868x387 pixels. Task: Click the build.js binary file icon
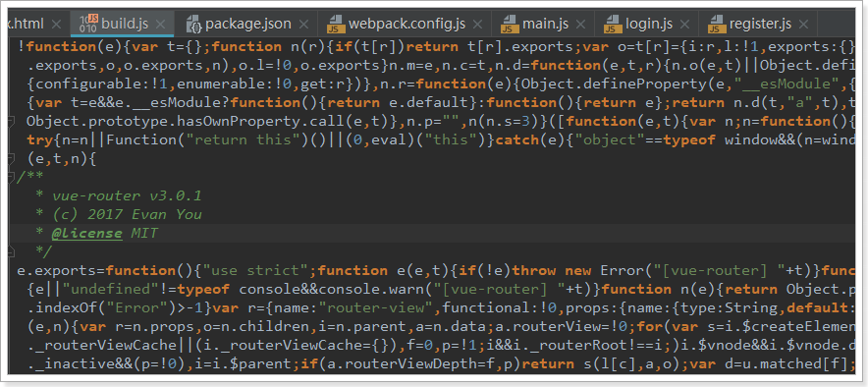click(88, 24)
